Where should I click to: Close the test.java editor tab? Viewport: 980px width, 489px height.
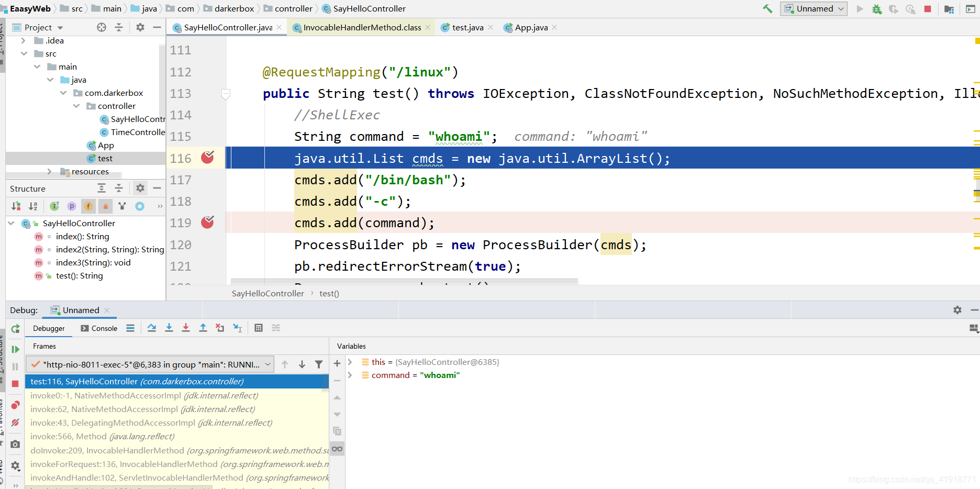pos(491,27)
